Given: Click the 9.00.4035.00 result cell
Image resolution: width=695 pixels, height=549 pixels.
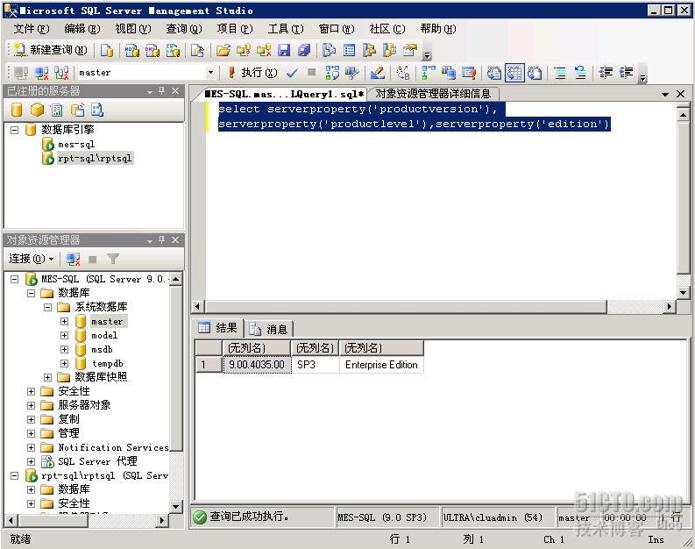Looking at the screenshot, I should [x=257, y=365].
